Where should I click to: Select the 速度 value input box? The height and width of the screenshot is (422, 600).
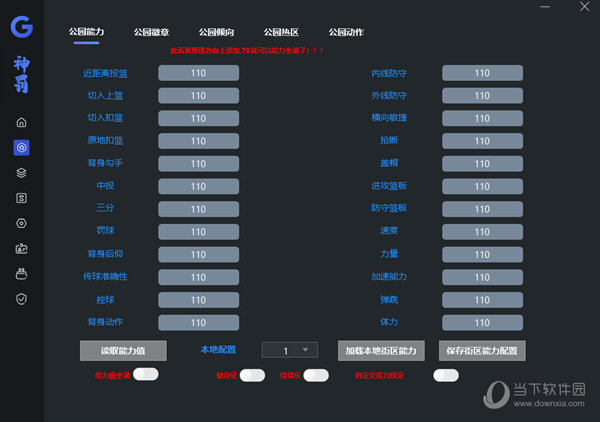tap(482, 231)
